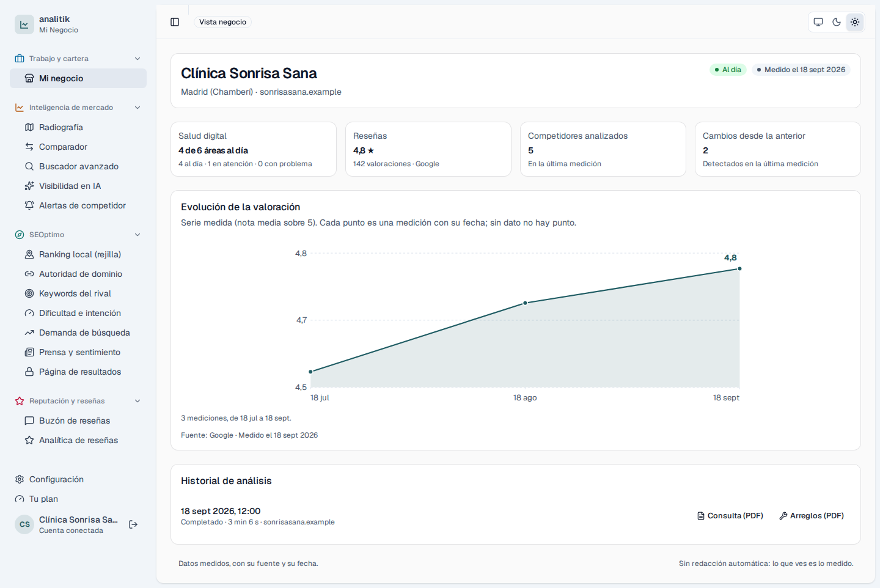Open Radiografía from the sidebar

click(78, 127)
